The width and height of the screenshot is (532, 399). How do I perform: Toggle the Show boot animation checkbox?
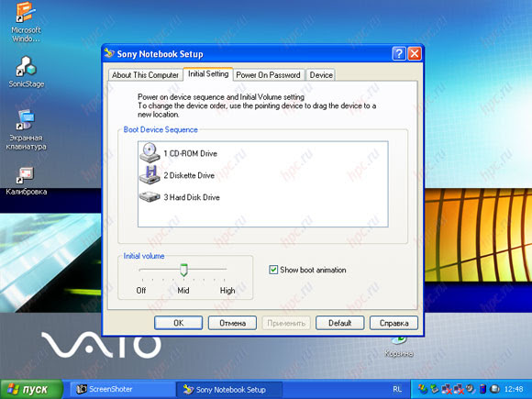coord(273,270)
